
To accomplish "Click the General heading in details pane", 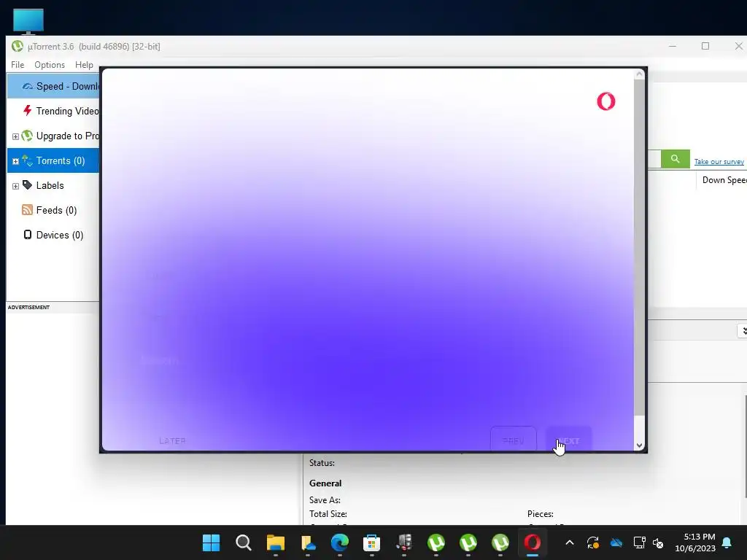I will tap(325, 483).
